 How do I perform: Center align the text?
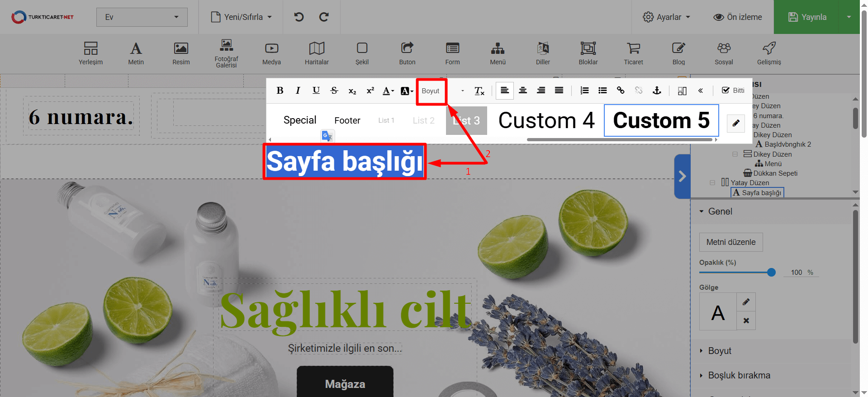tap(523, 91)
